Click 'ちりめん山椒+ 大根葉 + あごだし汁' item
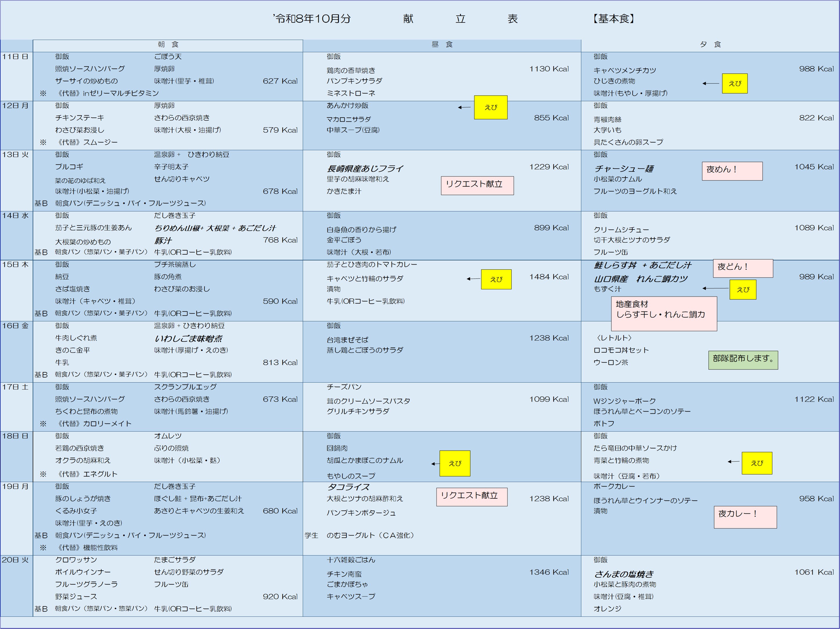 (x=215, y=228)
